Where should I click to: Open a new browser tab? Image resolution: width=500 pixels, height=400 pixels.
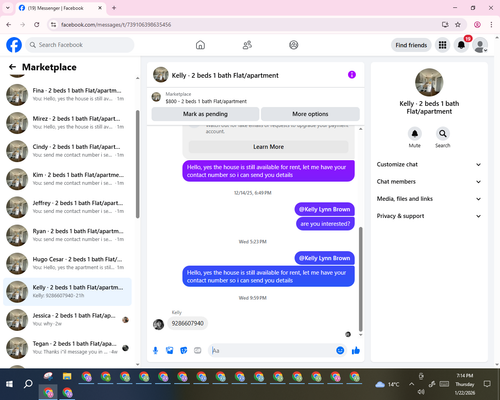click(114, 8)
